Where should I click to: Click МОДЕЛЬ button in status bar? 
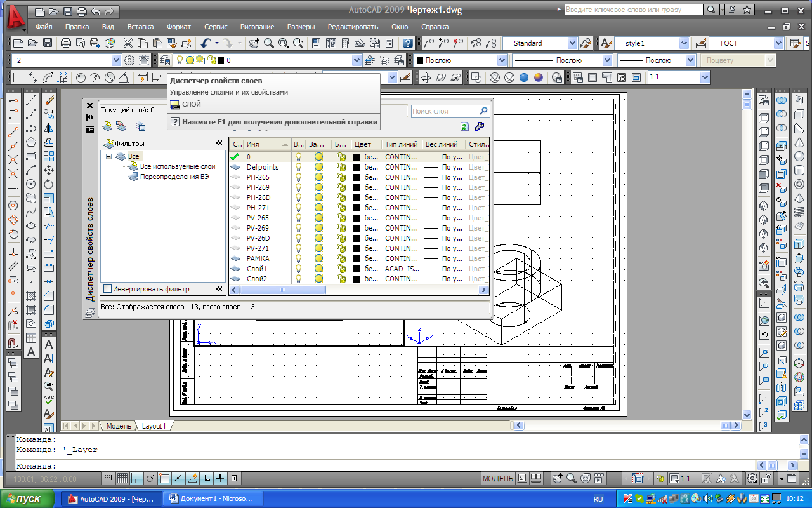coord(497,478)
